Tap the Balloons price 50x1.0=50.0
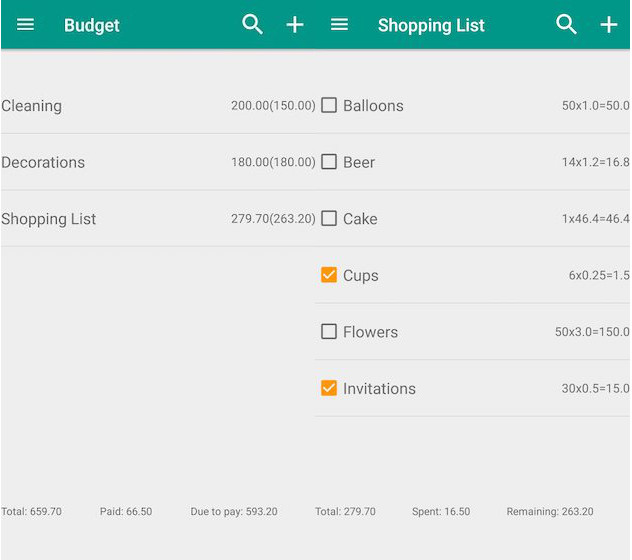The image size is (632, 560). pos(596,106)
